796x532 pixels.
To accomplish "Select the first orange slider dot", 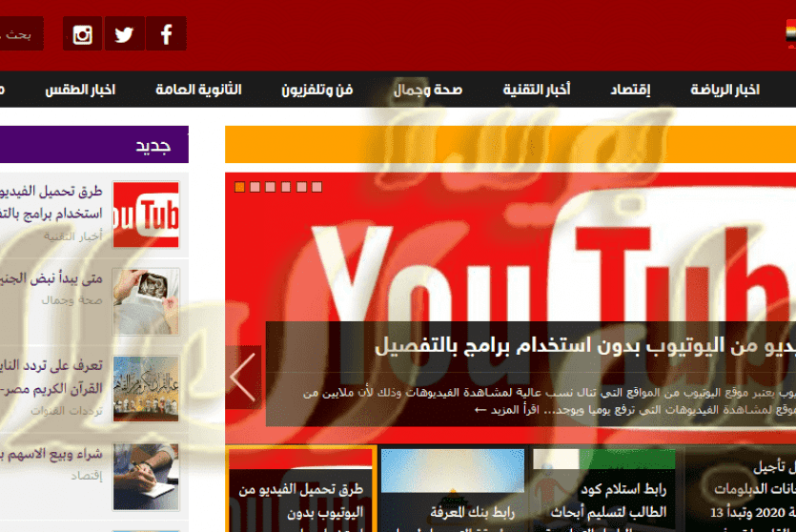I will click(239, 187).
